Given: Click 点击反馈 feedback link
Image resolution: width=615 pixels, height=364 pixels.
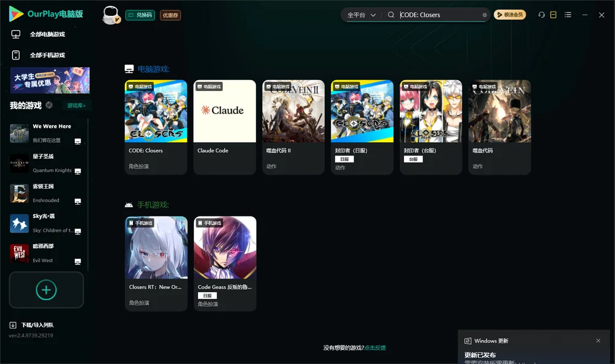Looking at the screenshot, I should 375,347.
